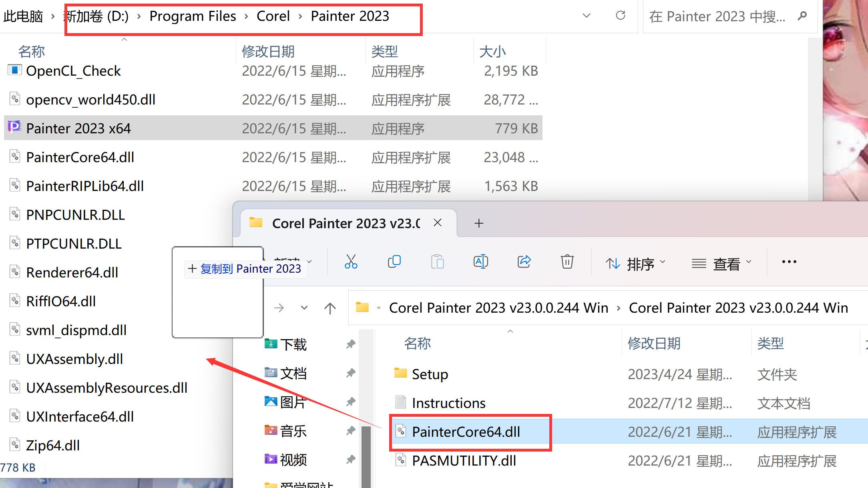Open a new tab with plus button
This screenshot has height=488, width=868.
pos(479,223)
